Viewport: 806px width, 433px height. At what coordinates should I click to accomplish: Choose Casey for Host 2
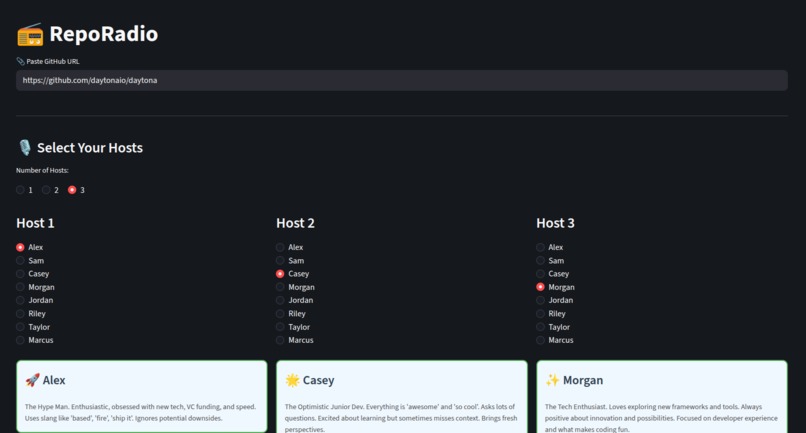tap(292, 274)
